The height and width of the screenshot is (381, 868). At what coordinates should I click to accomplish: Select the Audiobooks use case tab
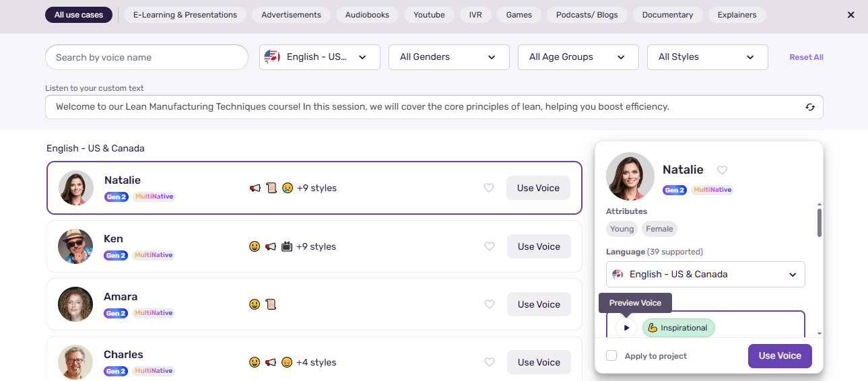pyautogui.click(x=367, y=15)
